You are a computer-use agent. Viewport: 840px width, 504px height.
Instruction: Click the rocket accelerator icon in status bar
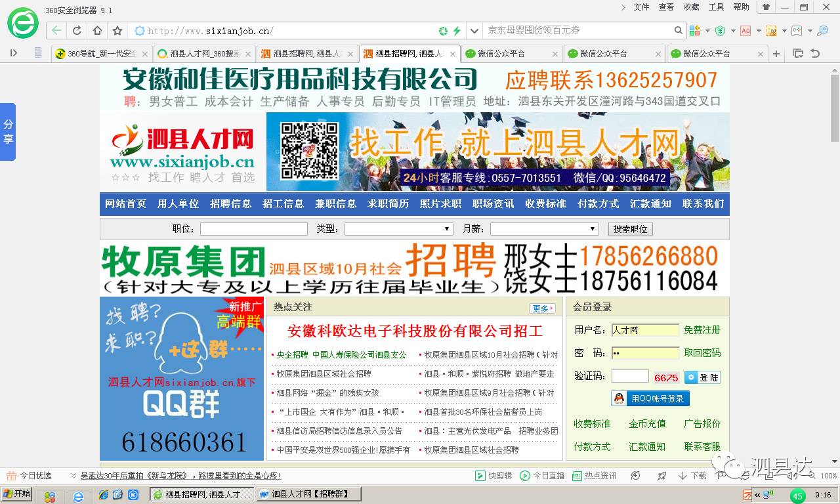pyautogui.click(x=661, y=476)
